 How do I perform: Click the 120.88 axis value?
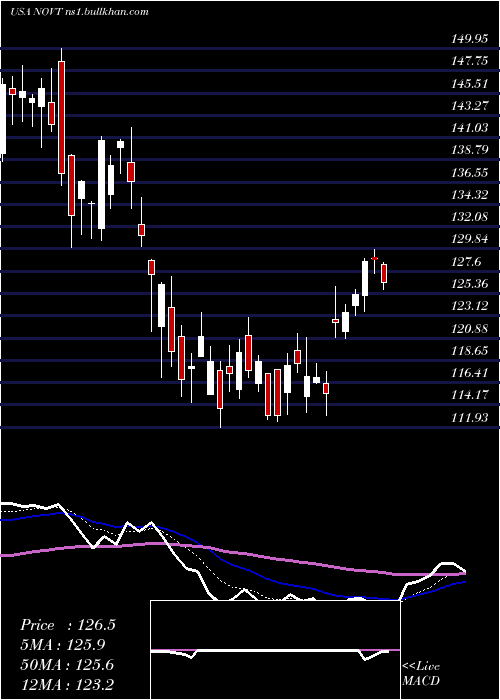470,328
